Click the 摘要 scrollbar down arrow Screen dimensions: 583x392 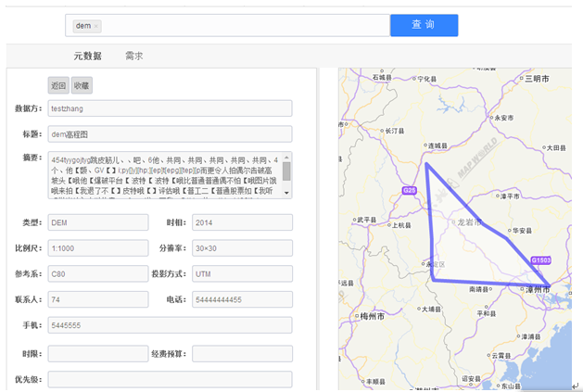coord(286,193)
